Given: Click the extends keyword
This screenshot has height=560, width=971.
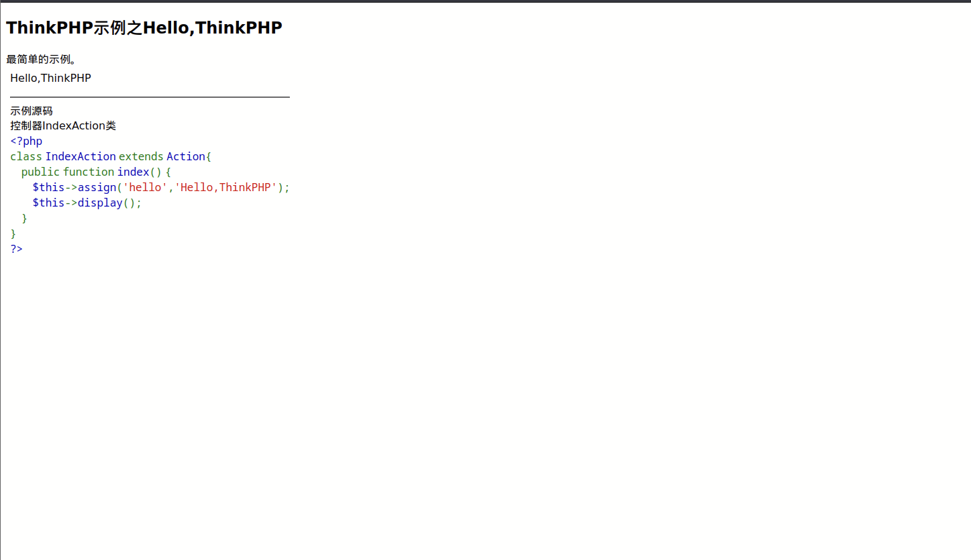Looking at the screenshot, I should 141,156.
